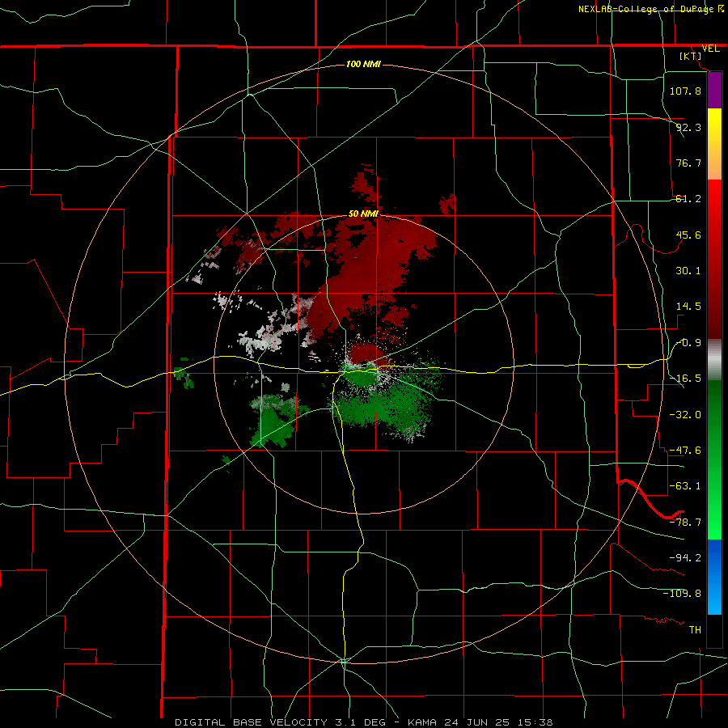Click the Digital Base Velocity caption text
Image resolution: width=728 pixels, height=728 pixels.
[x=363, y=722]
